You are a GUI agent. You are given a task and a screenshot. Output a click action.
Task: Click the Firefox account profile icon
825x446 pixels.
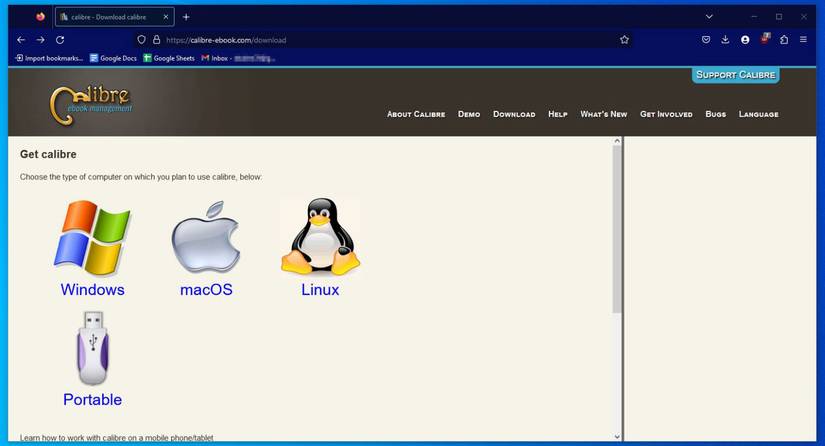click(x=745, y=39)
